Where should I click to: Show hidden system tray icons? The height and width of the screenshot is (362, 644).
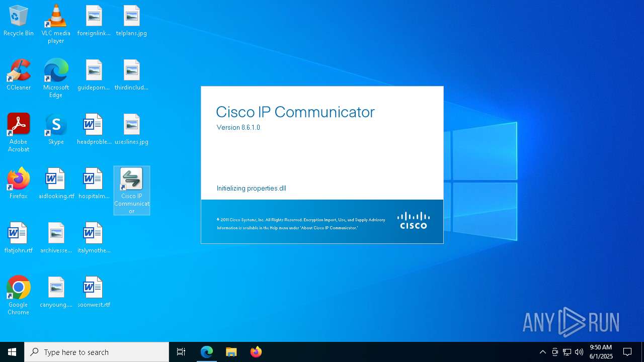tap(542, 352)
